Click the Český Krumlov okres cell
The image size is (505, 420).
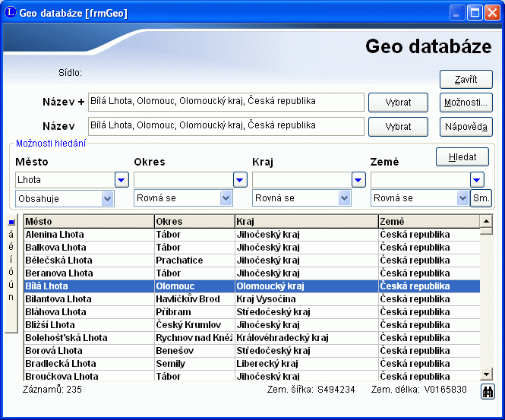pos(194,324)
